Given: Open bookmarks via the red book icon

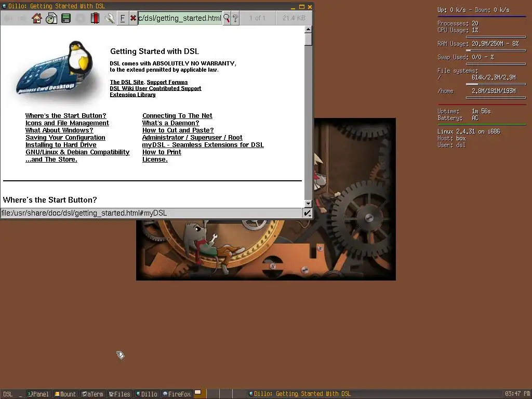Looking at the screenshot, I should pyautogui.click(x=95, y=18).
